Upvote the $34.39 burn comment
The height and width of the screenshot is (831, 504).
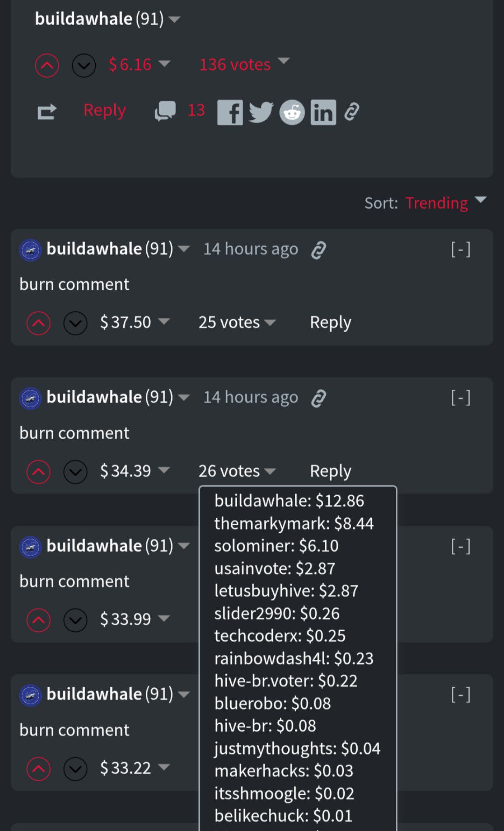tap(39, 472)
